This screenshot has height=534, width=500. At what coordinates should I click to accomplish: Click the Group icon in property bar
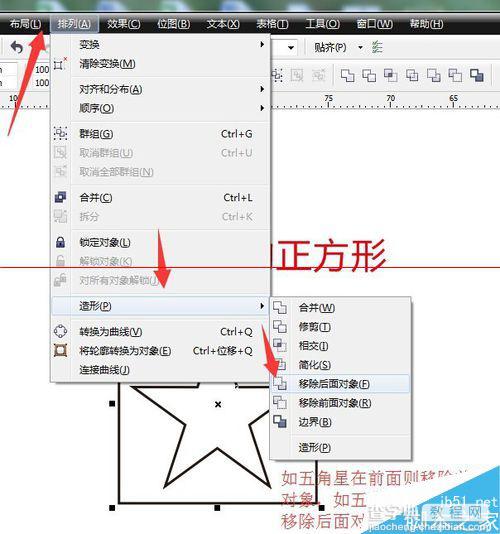tap(277, 75)
